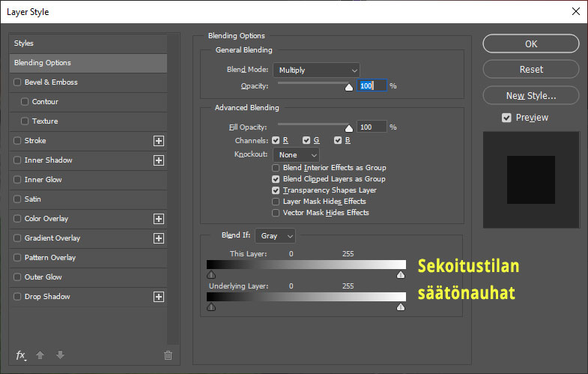Open the Inner Glow settings row

pyautogui.click(x=88, y=180)
